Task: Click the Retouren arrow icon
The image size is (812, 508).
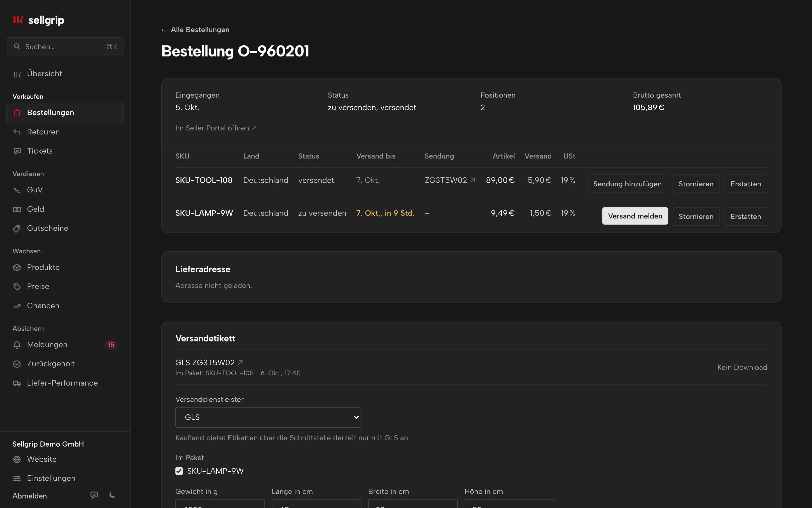Action: (x=17, y=132)
